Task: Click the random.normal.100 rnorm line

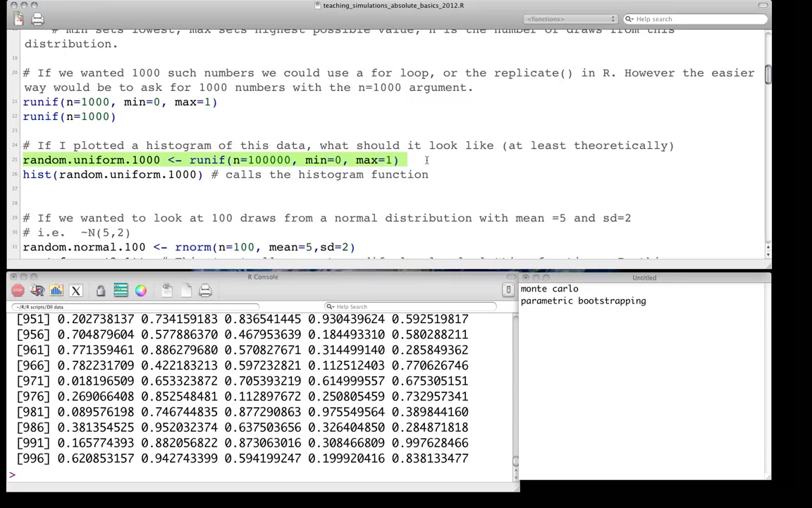Action: tap(189, 247)
